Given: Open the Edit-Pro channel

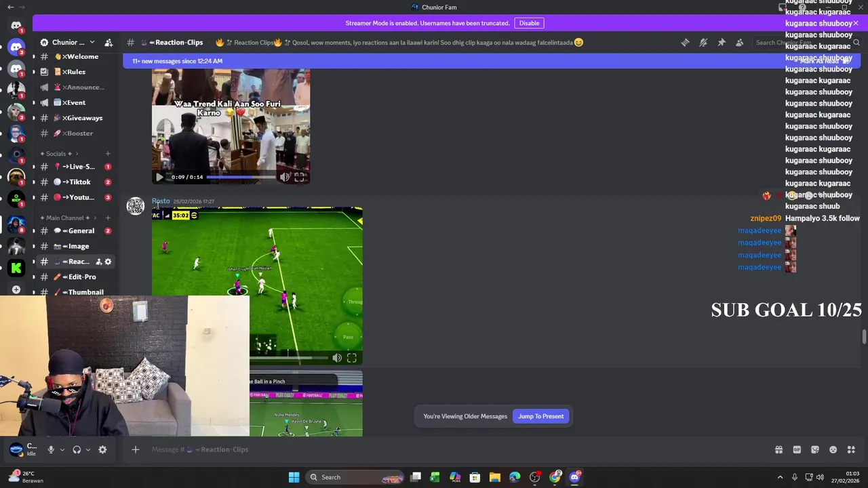Looking at the screenshot, I should tap(75, 277).
